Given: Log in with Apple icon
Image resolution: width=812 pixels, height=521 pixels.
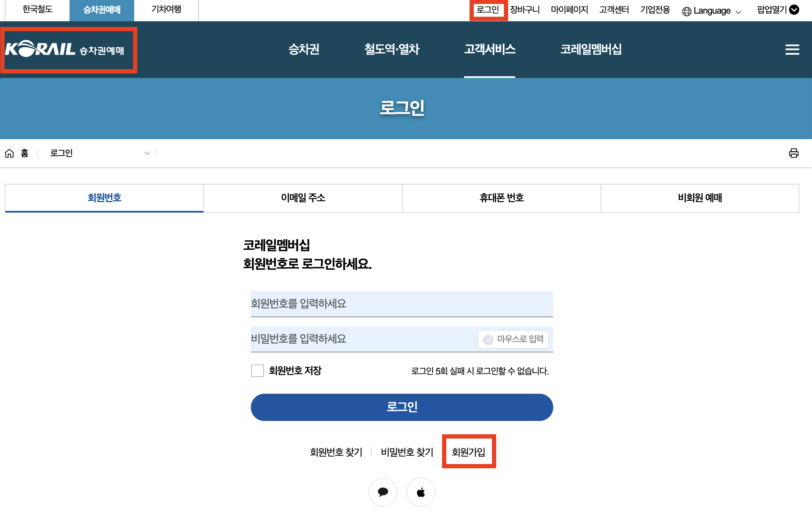Looking at the screenshot, I should tap(420, 492).
